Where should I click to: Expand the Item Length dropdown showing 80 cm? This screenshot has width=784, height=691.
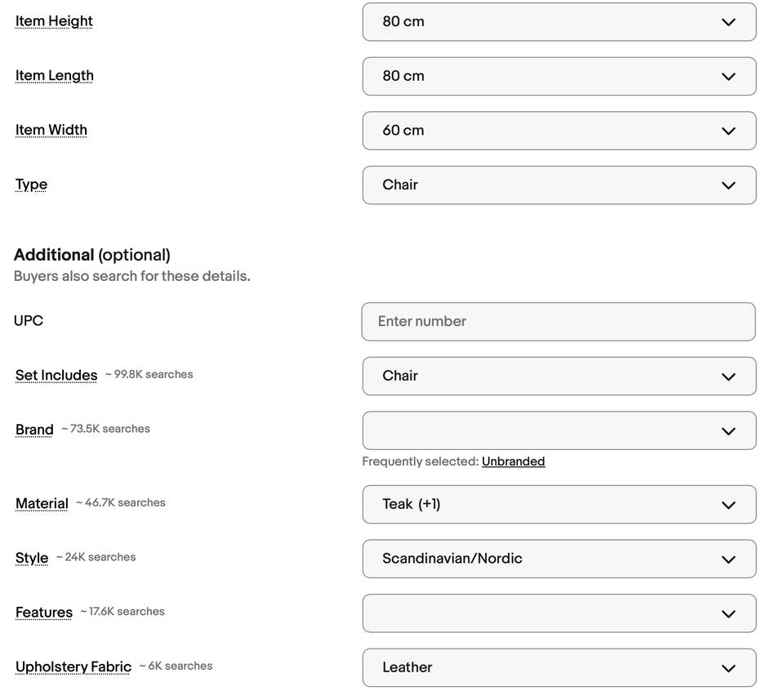(x=559, y=76)
